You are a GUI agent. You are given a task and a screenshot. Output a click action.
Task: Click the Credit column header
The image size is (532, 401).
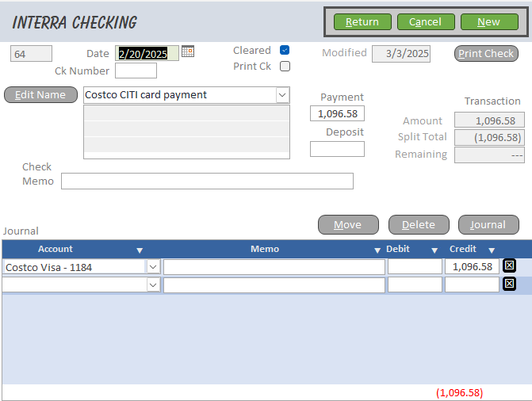(x=463, y=249)
